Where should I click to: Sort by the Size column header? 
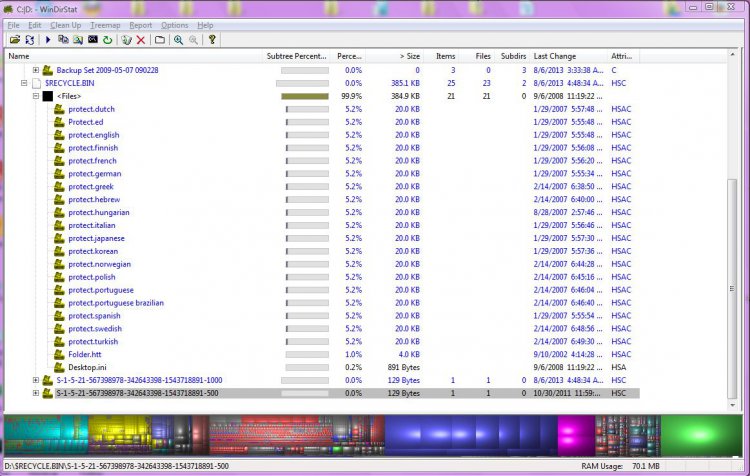click(x=395, y=56)
